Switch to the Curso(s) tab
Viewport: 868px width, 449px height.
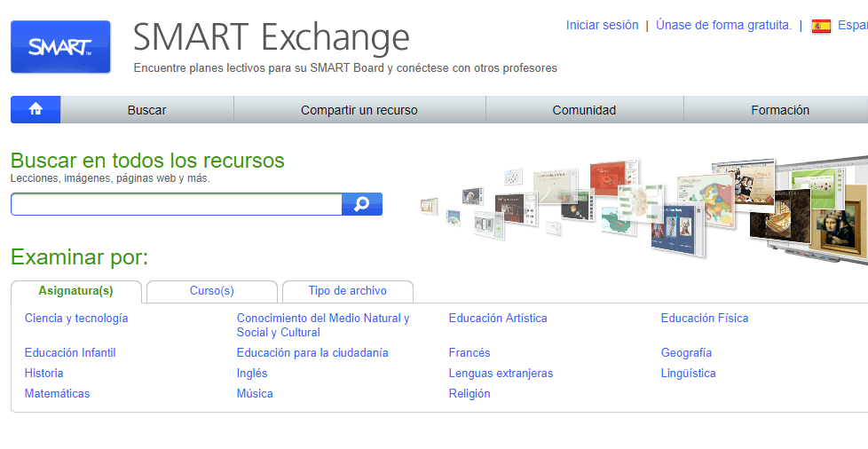tap(212, 291)
